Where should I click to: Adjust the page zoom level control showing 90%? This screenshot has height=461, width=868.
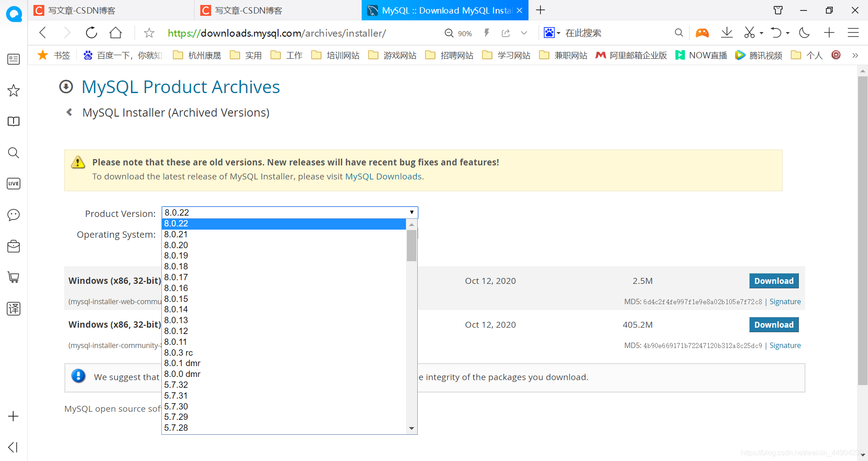[458, 33]
